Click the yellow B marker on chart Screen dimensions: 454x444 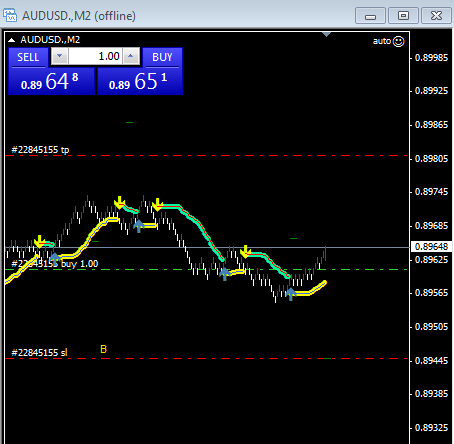pyautogui.click(x=103, y=349)
